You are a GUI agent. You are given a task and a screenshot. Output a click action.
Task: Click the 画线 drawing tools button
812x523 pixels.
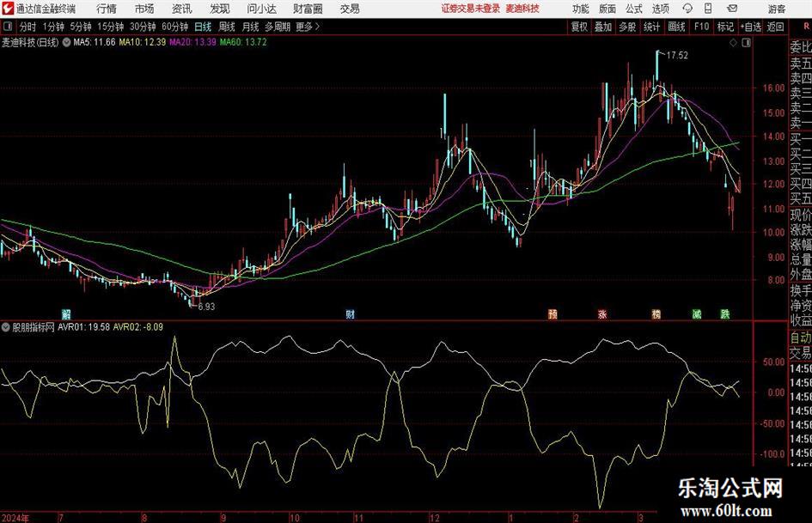676,27
